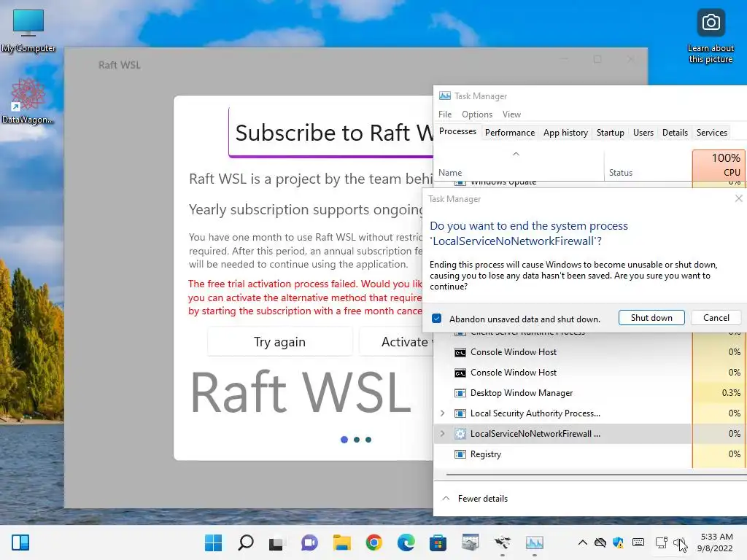Click the Desktop Window Manager process icon
747x560 pixels.
pos(460,393)
